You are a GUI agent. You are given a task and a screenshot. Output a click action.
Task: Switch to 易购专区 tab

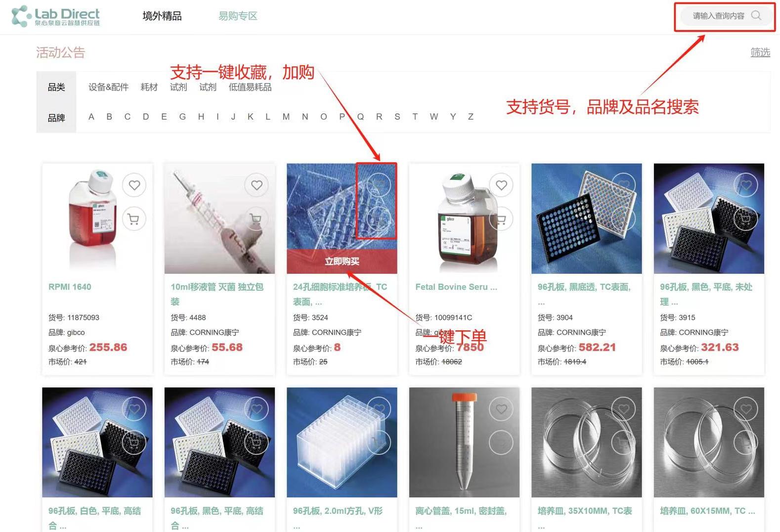pyautogui.click(x=238, y=16)
